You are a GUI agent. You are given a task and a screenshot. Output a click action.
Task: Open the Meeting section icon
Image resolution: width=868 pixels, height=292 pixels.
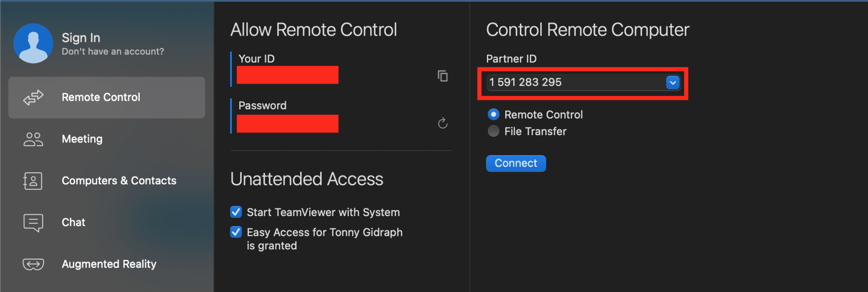(x=32, y=139)
